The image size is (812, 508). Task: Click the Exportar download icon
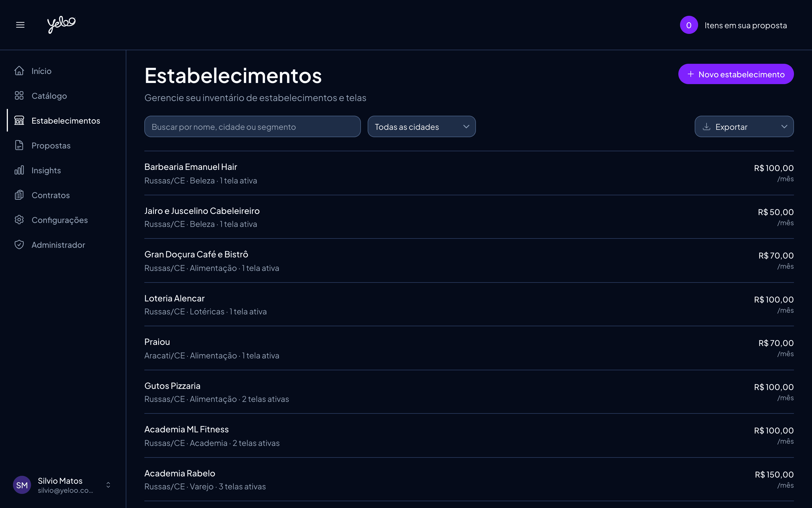pyautogui.click(x=706, y=126)
